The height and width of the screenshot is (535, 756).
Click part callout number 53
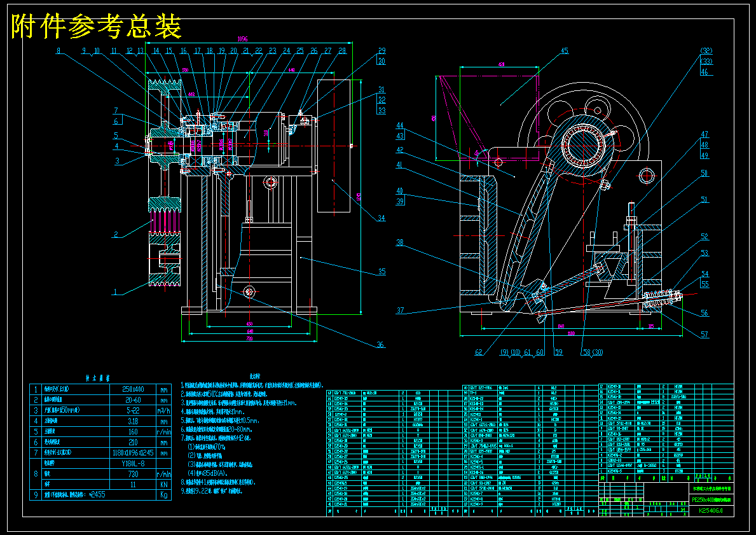[x=704, y=253]
